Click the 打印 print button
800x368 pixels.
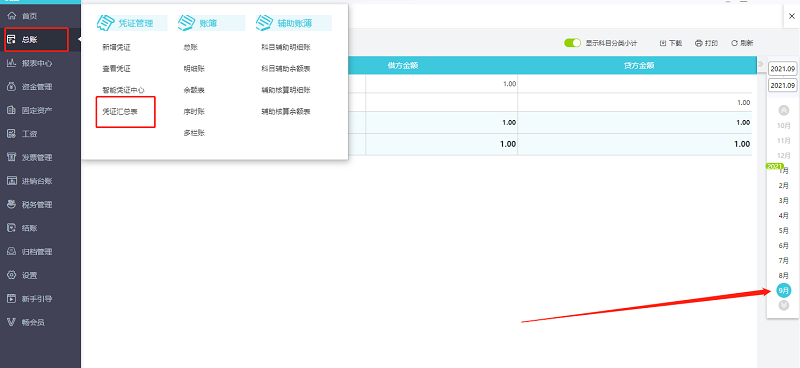click(x=707, y=43)
